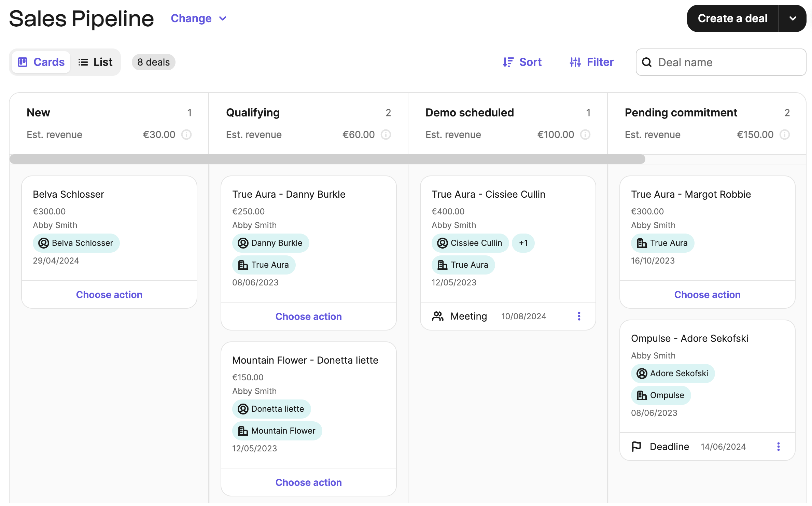Open the Donetta liette contact tag

pos(271,409)
